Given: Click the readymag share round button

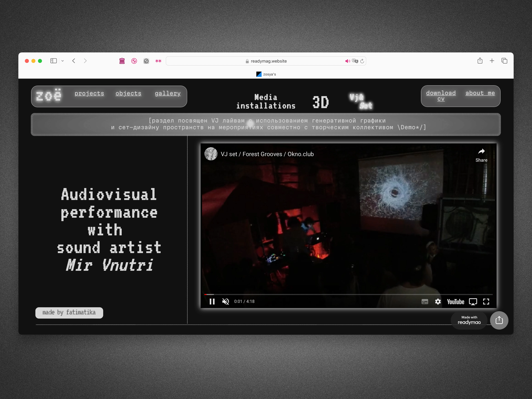Looking at the screenshot, I should (x=499, y=320).
